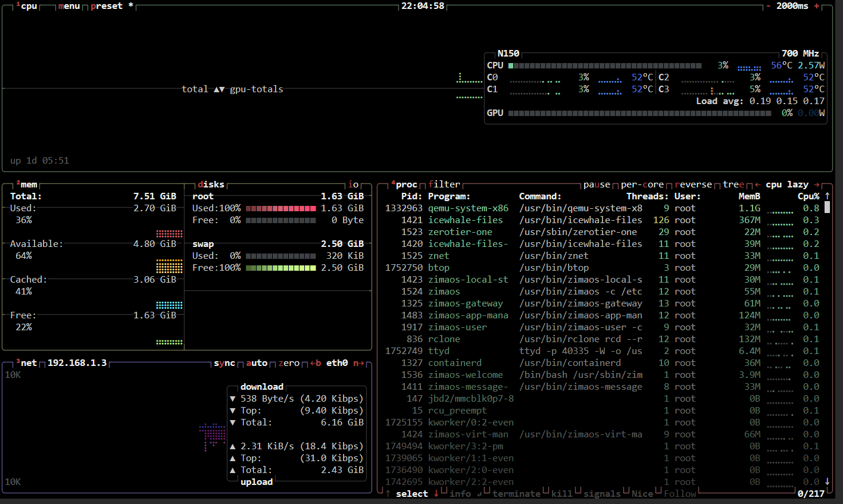Click right arrow after cpu lazy sorting
Viewport: 843px width, 504px height.
[x=816, y=184]
